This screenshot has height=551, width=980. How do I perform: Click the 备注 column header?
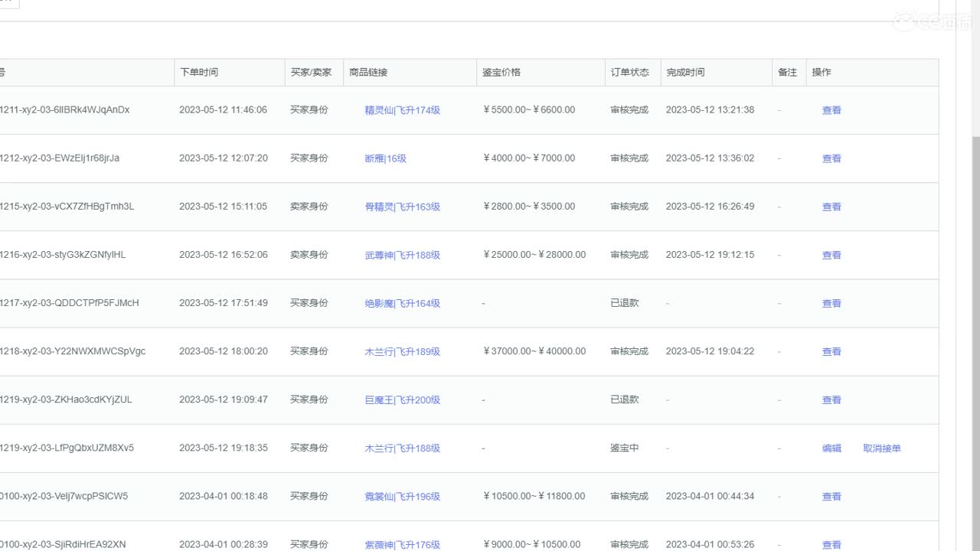click(787, 72)
